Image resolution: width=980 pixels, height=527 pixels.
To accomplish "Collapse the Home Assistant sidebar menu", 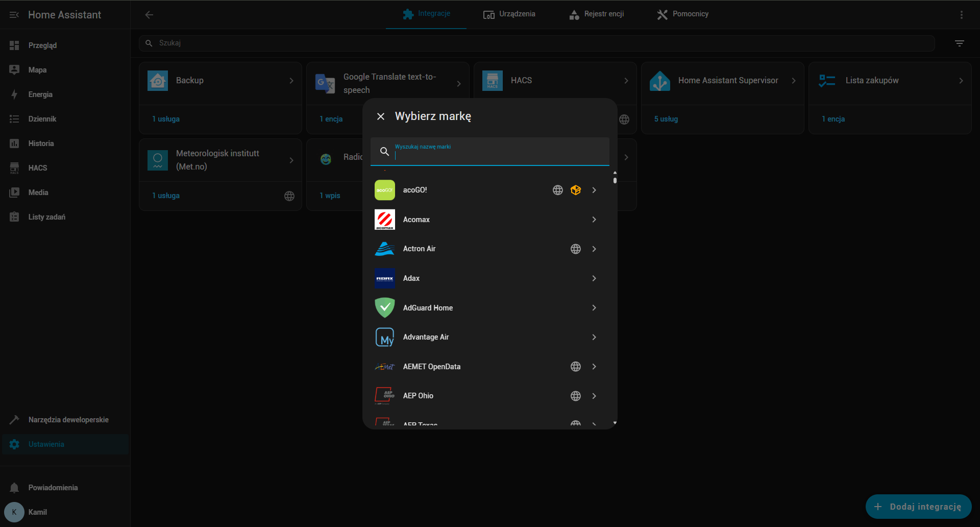I will (x=14, y=15).
